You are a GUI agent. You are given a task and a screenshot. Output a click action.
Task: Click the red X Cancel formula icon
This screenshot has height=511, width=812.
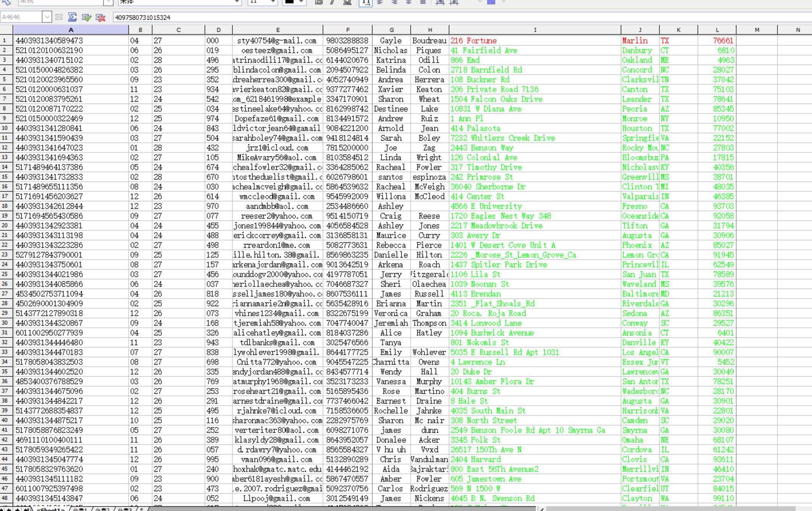[100, 17]
